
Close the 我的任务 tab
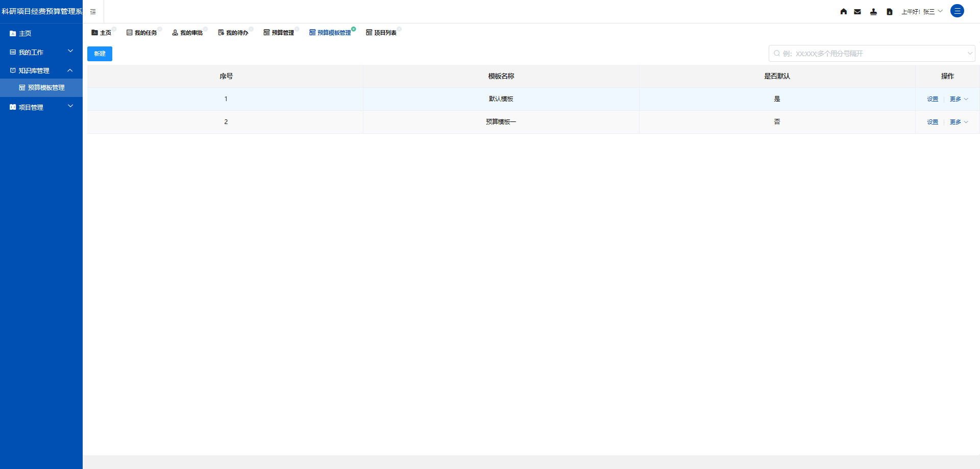[160, 29]
